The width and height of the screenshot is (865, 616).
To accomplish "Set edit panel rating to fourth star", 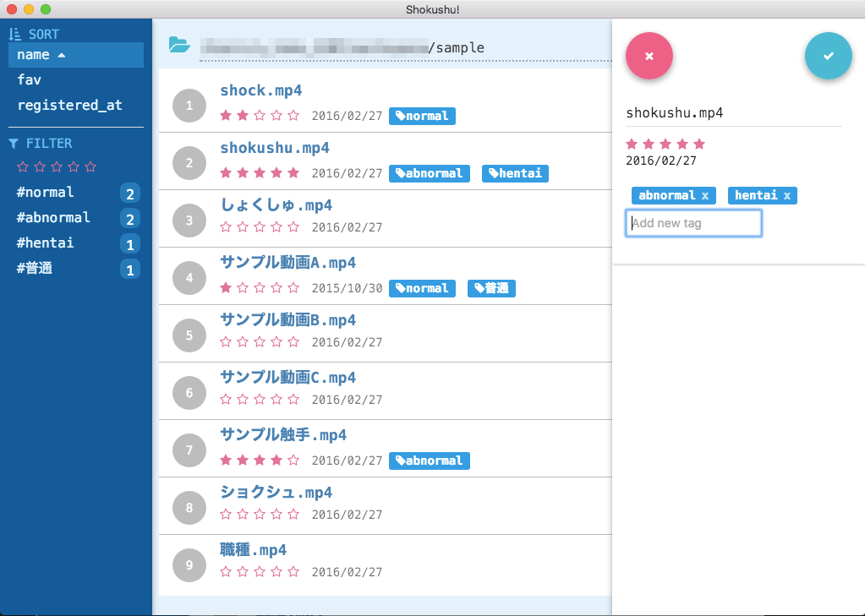I will [x=682, y=144].
